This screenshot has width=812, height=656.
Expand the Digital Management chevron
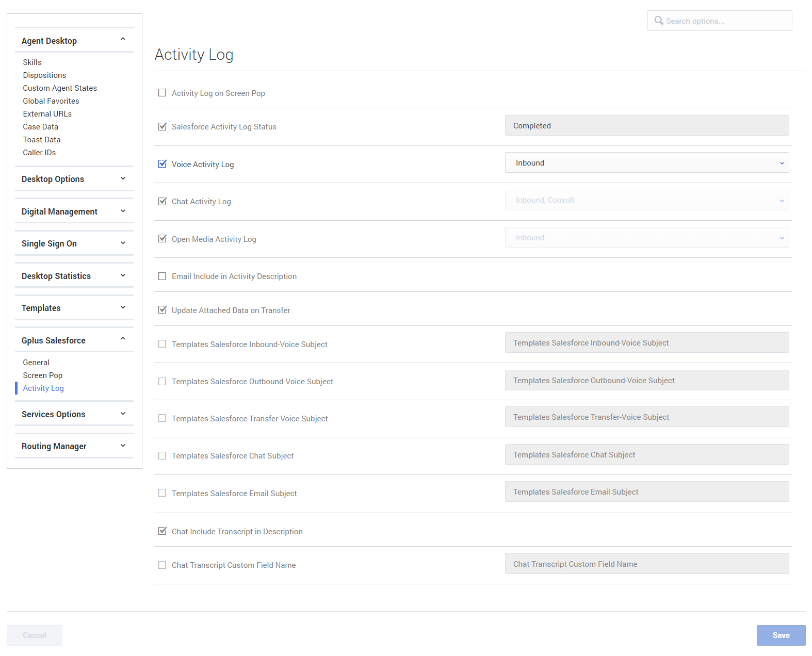123,211
